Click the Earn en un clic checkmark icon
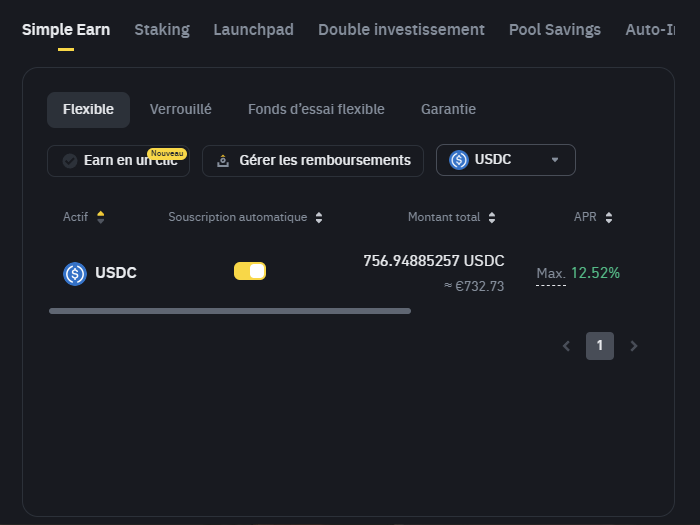Screen dimensions: 700x525 (70, 161)
